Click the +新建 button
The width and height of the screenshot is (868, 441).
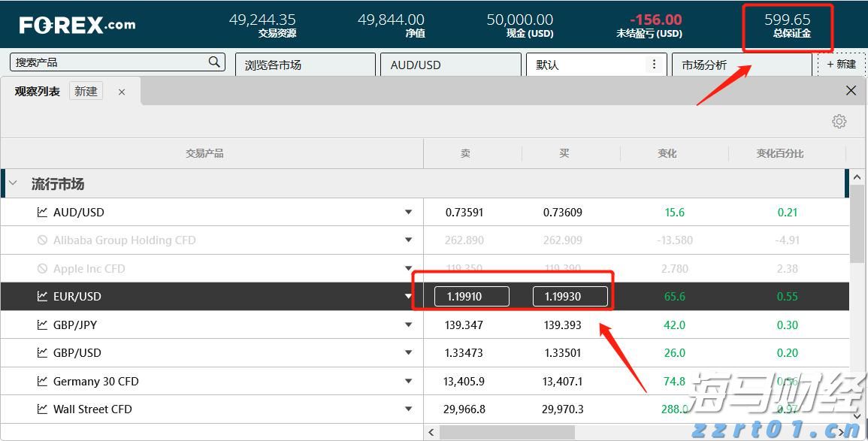tap(840, 65)
